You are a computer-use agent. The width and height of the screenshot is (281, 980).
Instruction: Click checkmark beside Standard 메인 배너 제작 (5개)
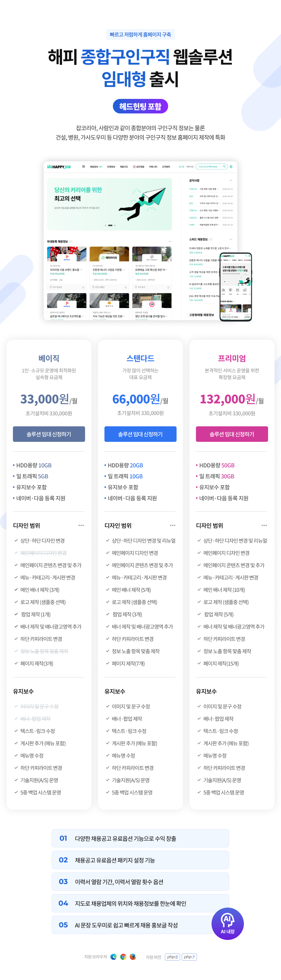108,590
